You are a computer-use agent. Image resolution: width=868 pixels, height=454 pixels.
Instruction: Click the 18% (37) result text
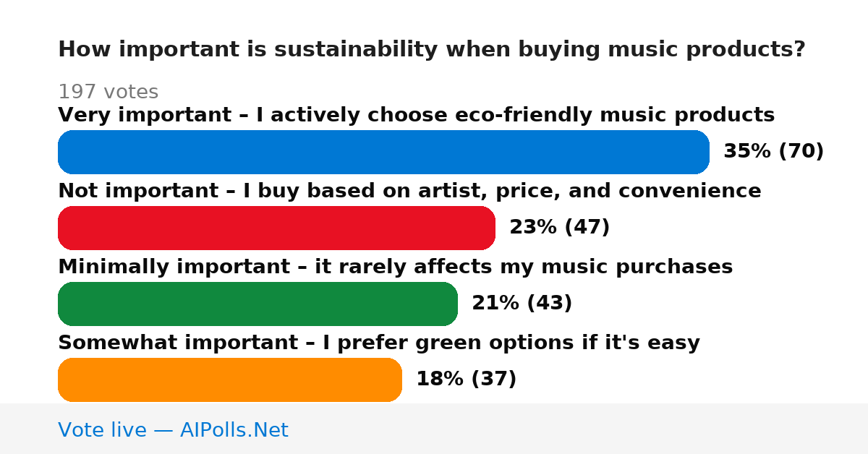(467, 379)
